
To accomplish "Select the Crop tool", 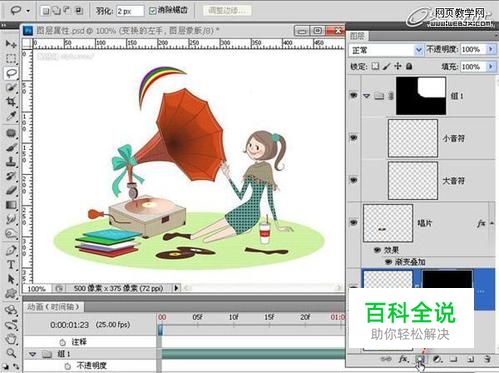I will click(11, 102).
